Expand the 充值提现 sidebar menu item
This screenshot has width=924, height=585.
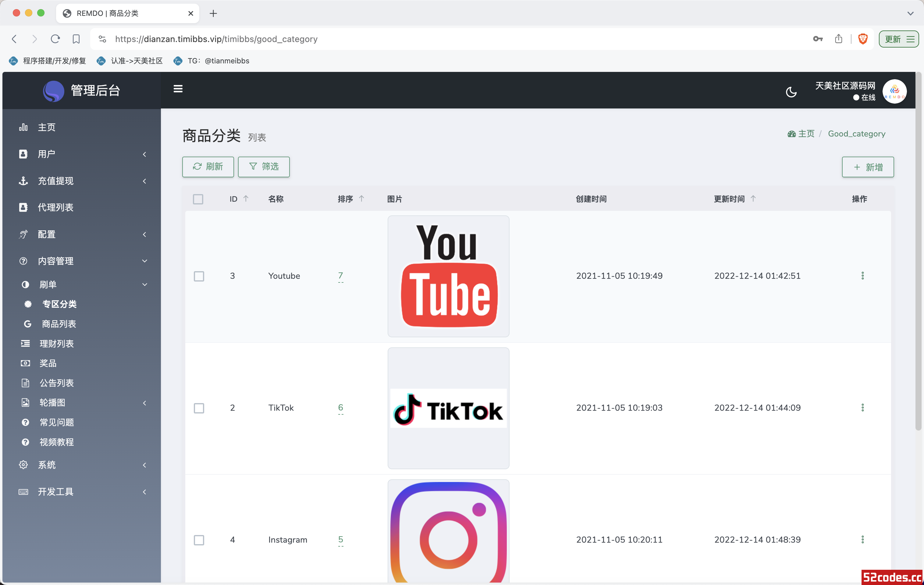pos(81,180)
